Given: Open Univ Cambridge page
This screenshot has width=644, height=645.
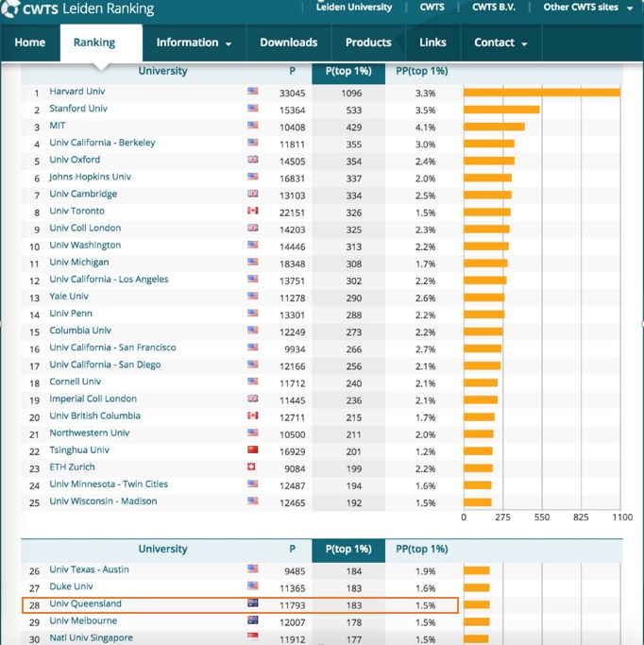Looking at the screenshot, I should click(83, 194).
